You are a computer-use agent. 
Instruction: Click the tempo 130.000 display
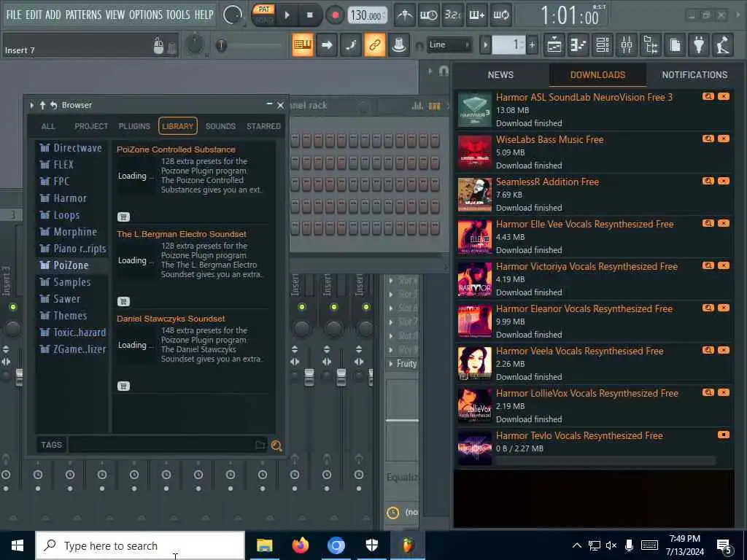pos(366,15)
